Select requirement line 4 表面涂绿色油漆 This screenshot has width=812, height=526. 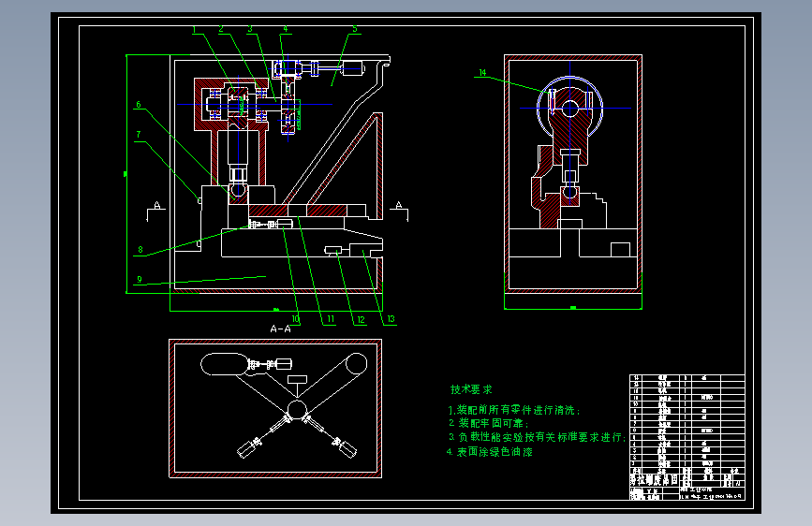coord(490,452)
